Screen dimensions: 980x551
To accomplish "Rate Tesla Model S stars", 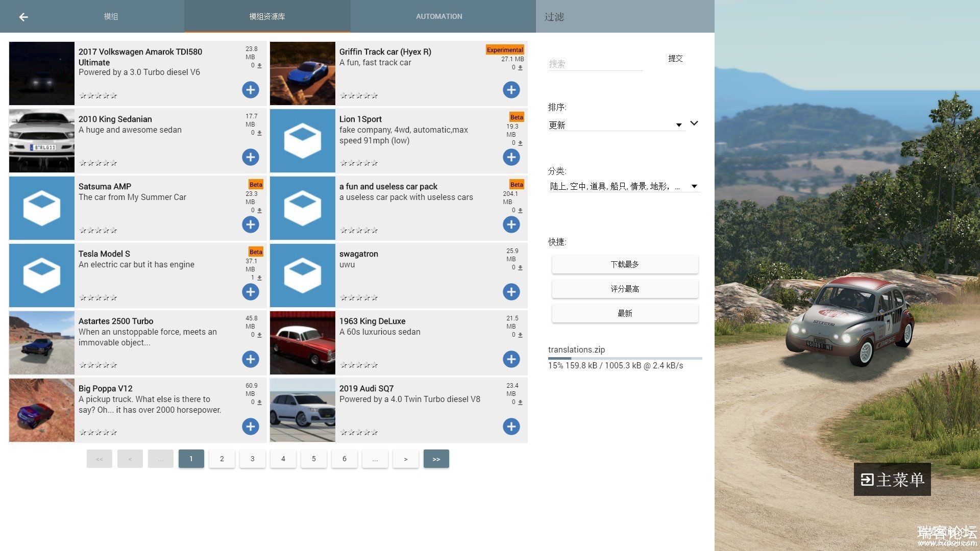I will click(98, 297).
